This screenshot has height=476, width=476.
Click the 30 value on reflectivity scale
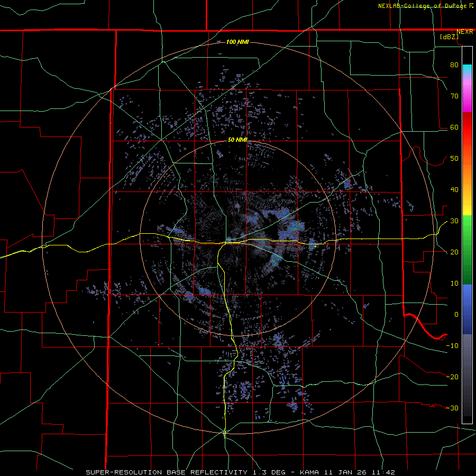click(454, 221)
